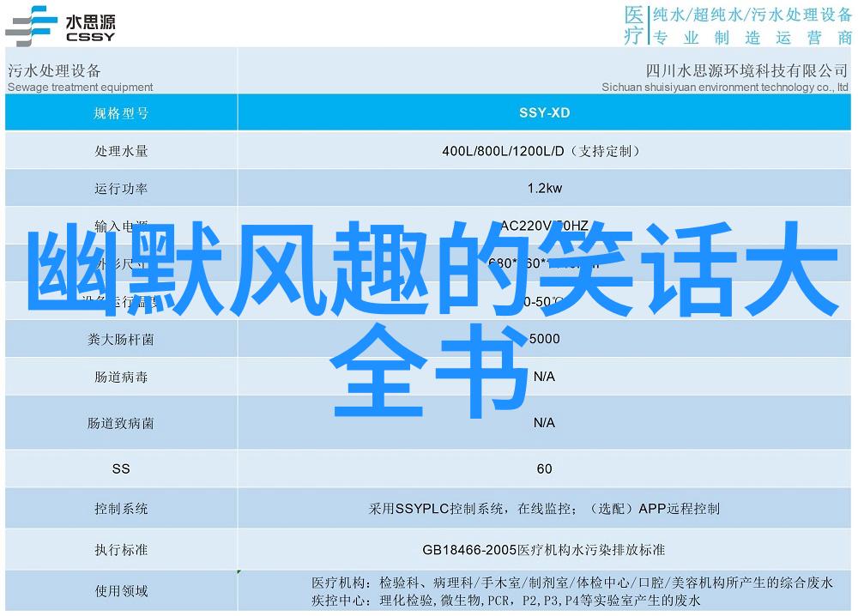858x616 pixels.
Task: Select the SSY-XD model header cell
Action: [x=544, y=113]
